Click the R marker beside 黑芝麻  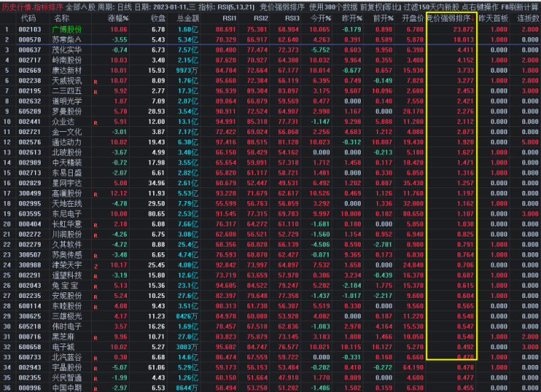pyautogui.click(x=95, y=337)
